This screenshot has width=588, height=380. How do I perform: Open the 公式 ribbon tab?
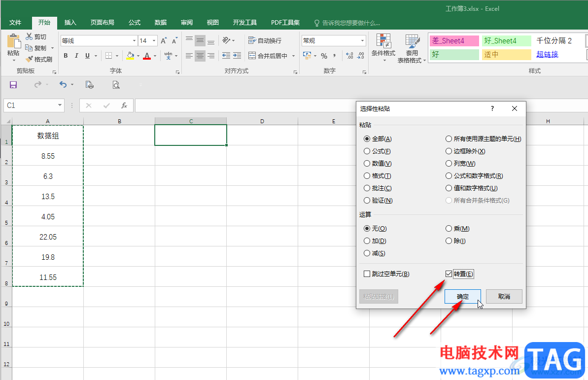(x=135, y=23)
